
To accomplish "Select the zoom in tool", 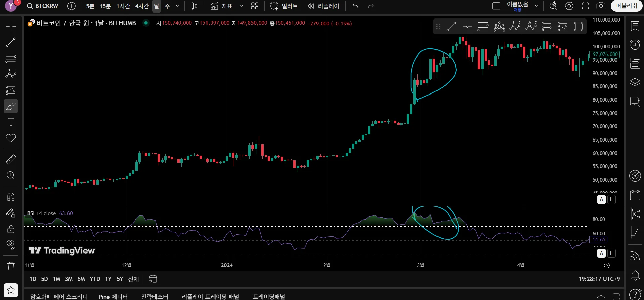I will coord(11,175).
